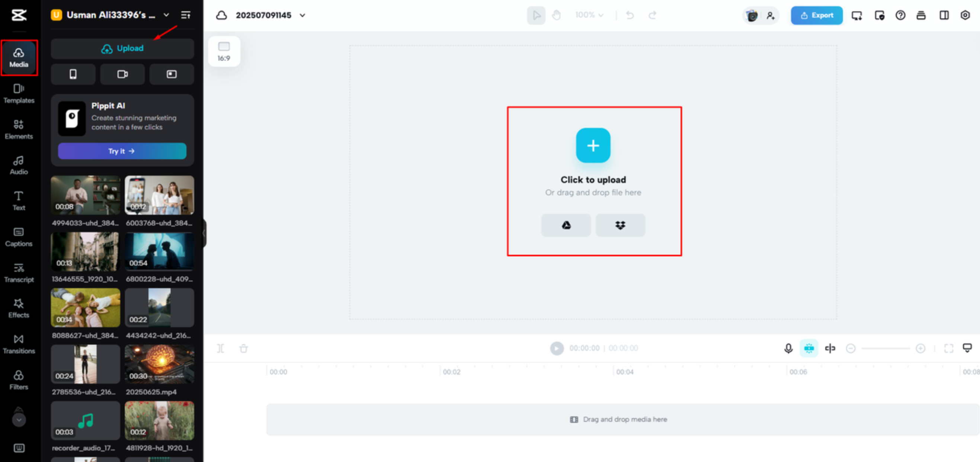Image resolution: width=980 pixels, height=462 pixels.
Task: Click the split clip icon in timeline toolbar
Action: click(x=220, y=348)
